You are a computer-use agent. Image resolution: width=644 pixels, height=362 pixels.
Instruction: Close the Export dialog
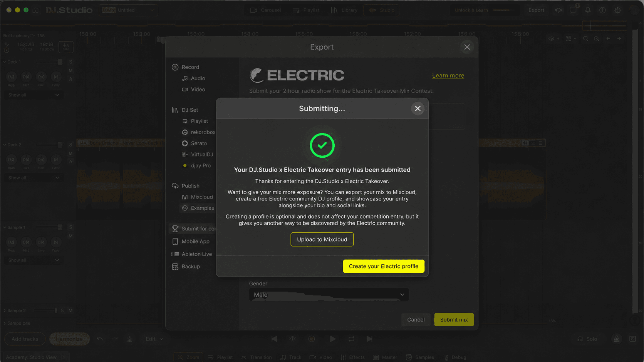tap(467, 47)
